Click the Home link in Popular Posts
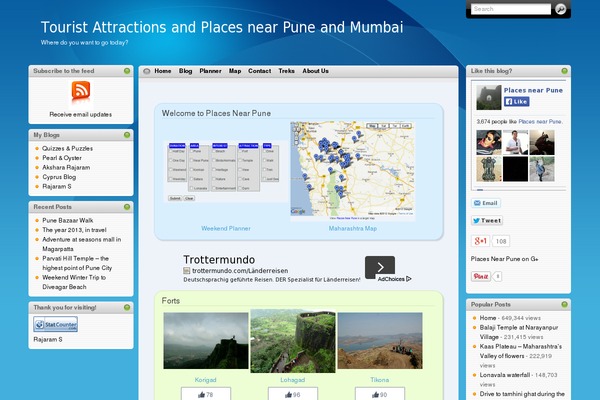Screen dimensions: 600x400 [x=488, y=318]
